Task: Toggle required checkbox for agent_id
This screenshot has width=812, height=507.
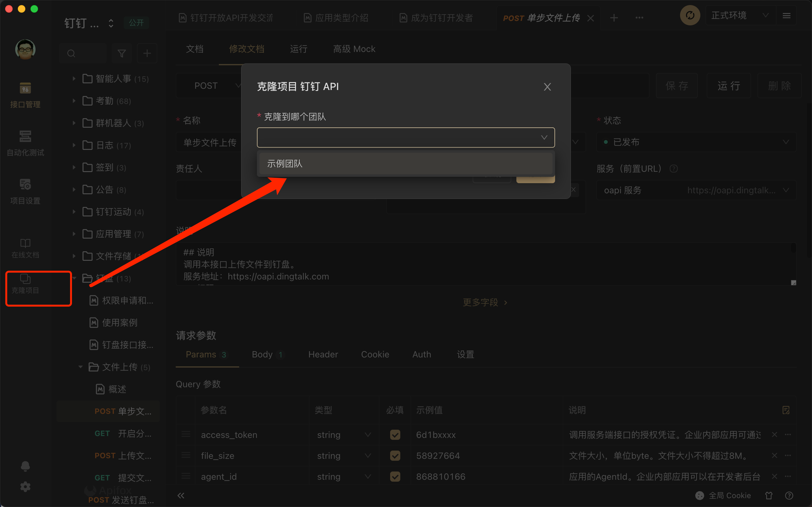Action: pos(395,477)
